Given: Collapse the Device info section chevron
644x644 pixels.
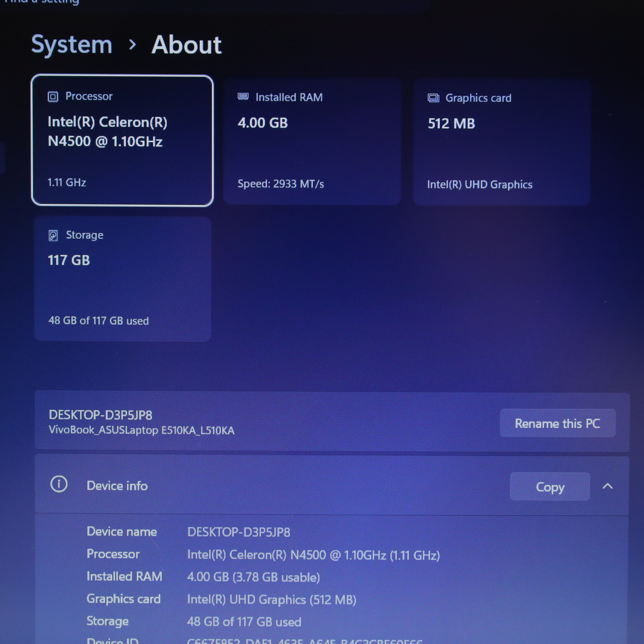Looking at the screenshot, I should 607,486.
